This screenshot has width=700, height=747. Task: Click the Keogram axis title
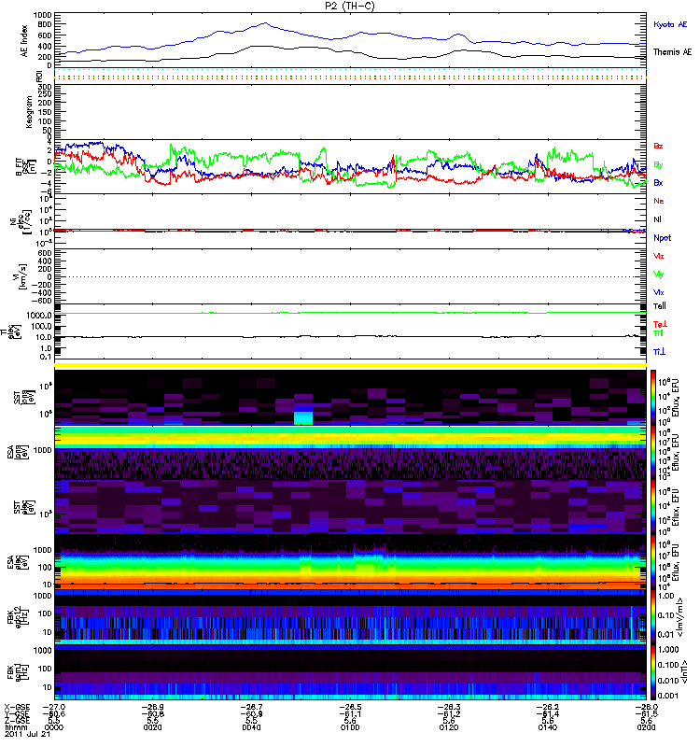click(28, 112)
